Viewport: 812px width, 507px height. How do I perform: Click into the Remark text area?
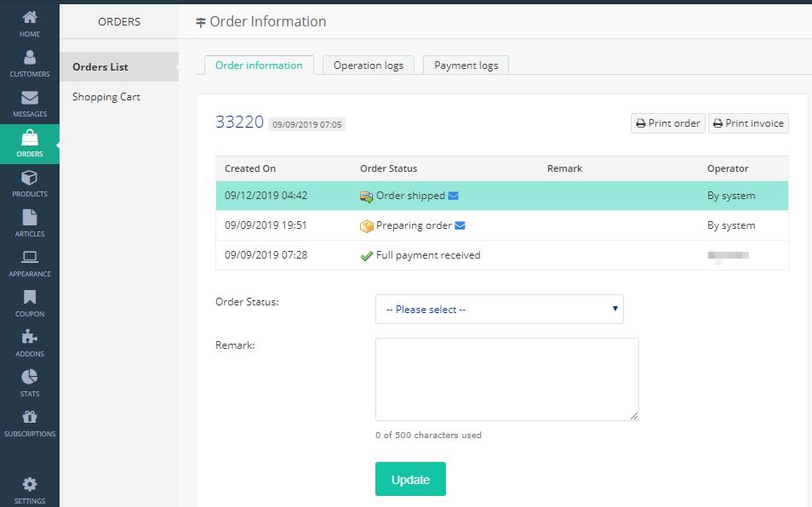point(506,379)
